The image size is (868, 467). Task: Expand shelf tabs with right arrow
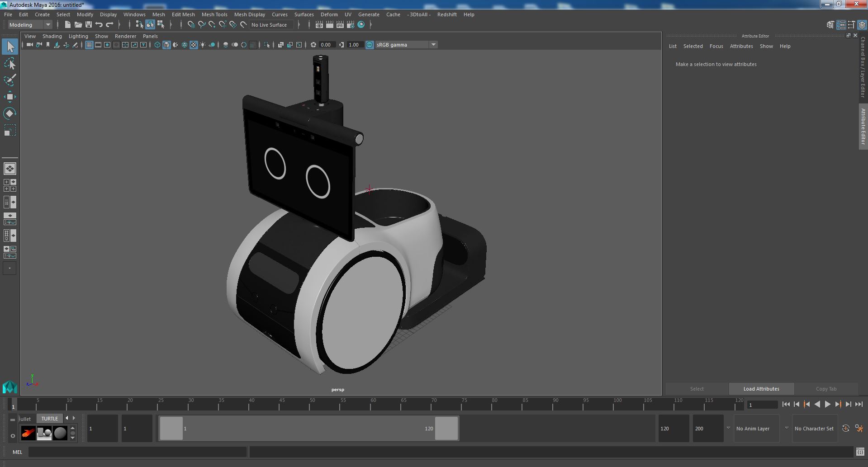point(74,418)
